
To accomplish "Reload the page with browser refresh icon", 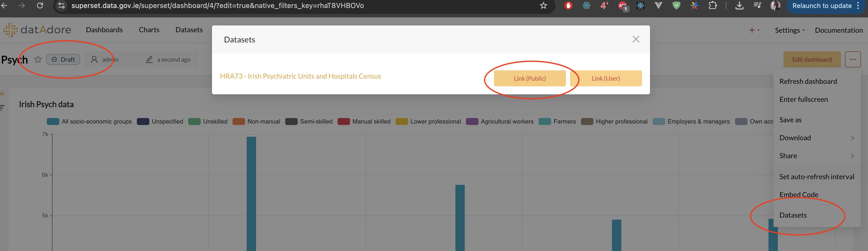I will 40,6.
